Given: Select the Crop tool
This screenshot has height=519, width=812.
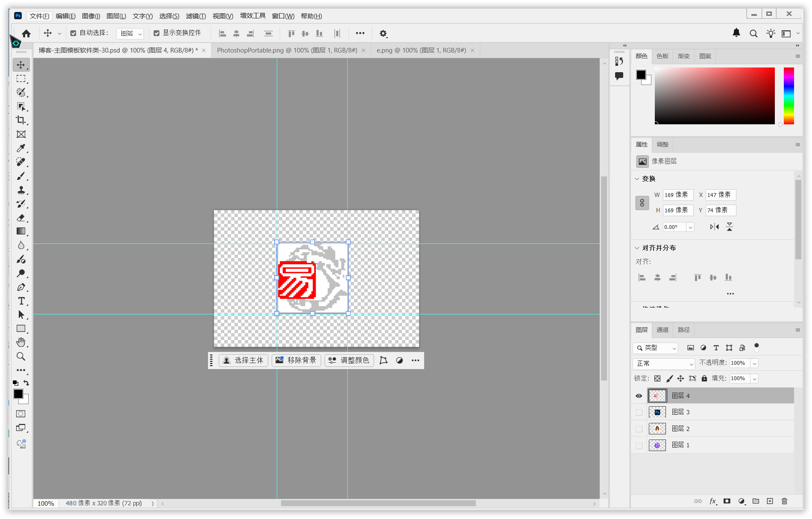Looking at the screenshot, I should pyautogui.click(x=21, y=120).
